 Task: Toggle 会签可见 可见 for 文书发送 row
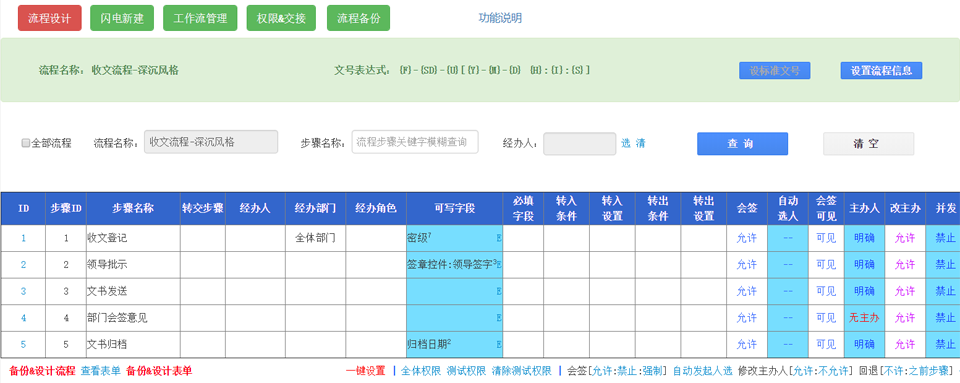coord(826,291)
